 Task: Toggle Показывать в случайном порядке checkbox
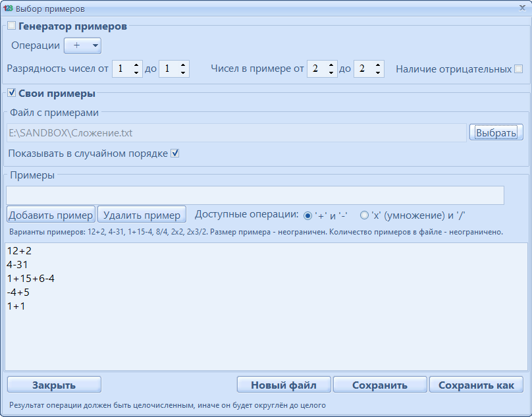[x=175, y=153]
